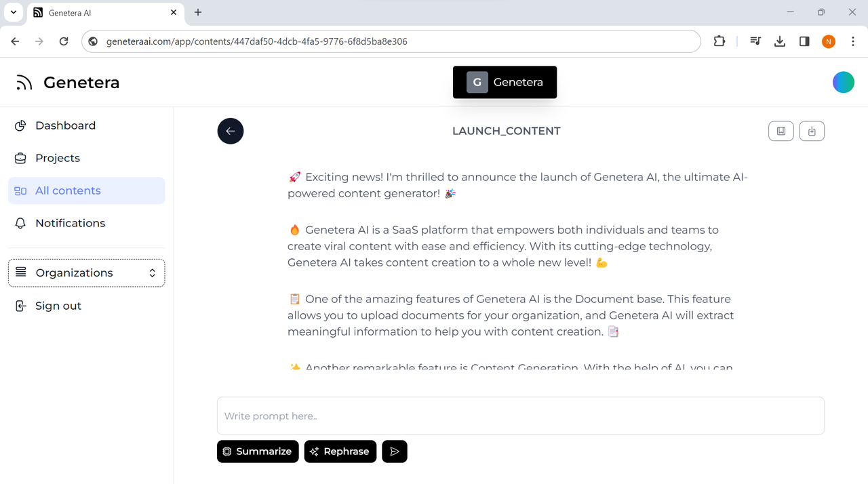Click the round back arrow button

pyautogui.click(x=231, y=131)
